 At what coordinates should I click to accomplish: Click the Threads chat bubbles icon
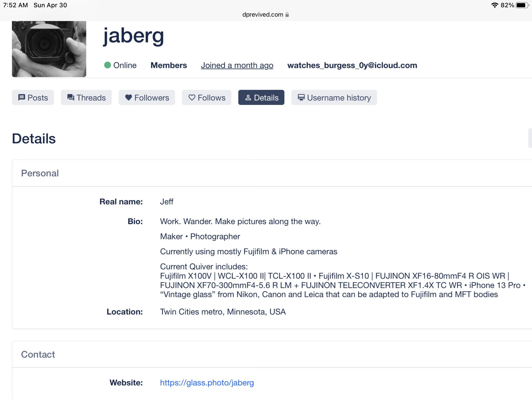(x=71, y=97)
